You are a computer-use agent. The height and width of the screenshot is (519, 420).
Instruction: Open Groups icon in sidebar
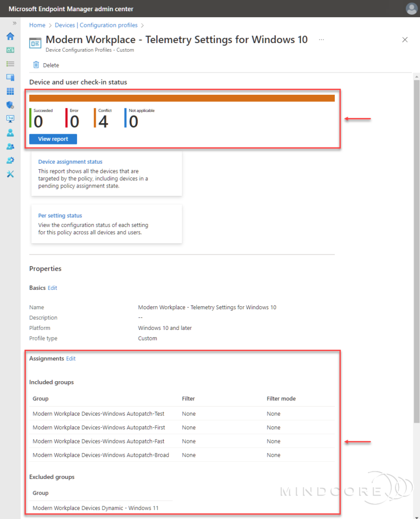click(10, 146)
